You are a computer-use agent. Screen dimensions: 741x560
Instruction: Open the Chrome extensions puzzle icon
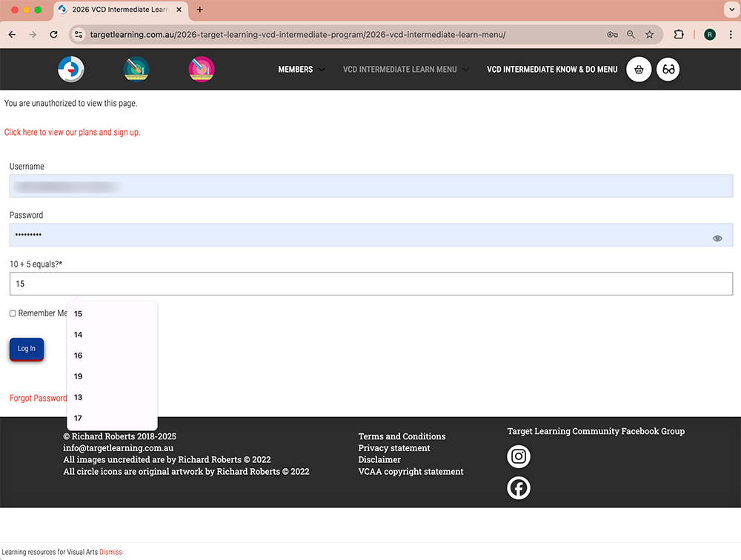679,35
